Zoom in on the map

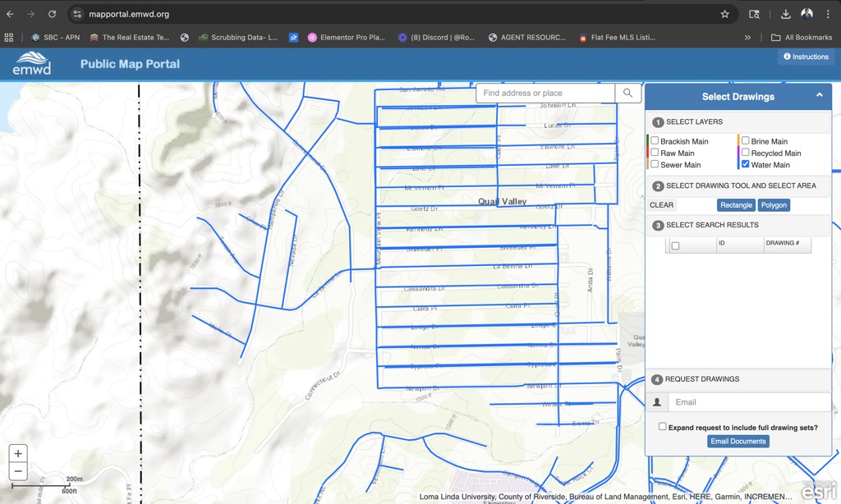click(18, 453)
